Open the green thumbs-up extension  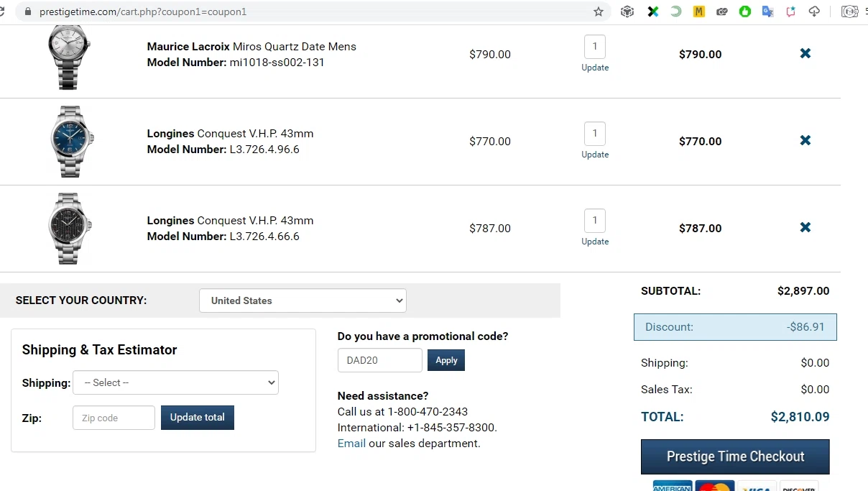(745, 12)
